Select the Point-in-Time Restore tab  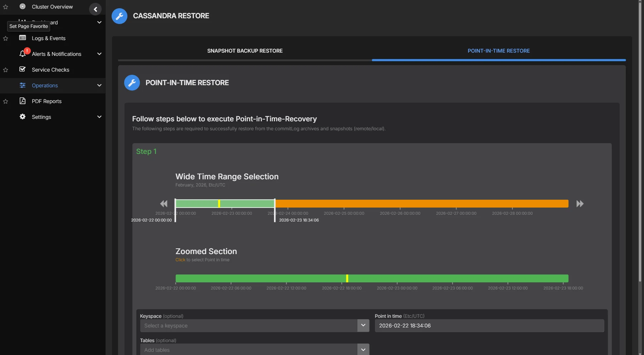point(498,51)
